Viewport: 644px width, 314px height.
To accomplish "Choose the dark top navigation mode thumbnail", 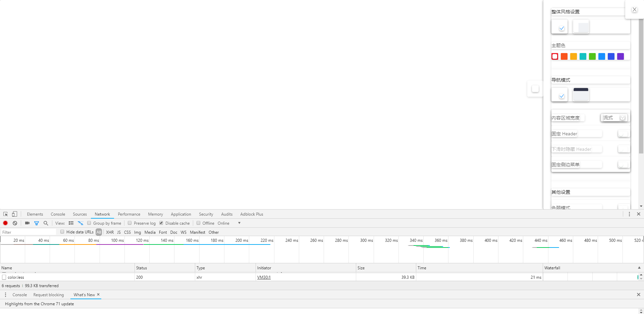I will 581,94.
